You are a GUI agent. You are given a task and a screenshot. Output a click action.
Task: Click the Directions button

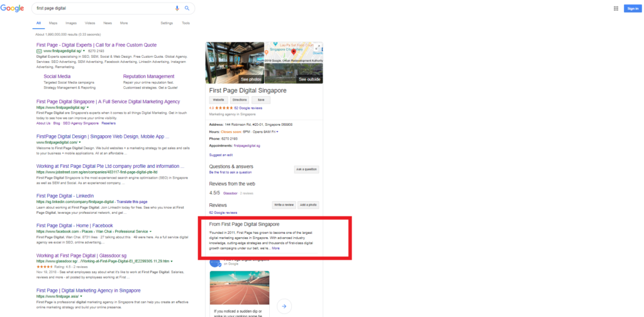tap(240, 100)
